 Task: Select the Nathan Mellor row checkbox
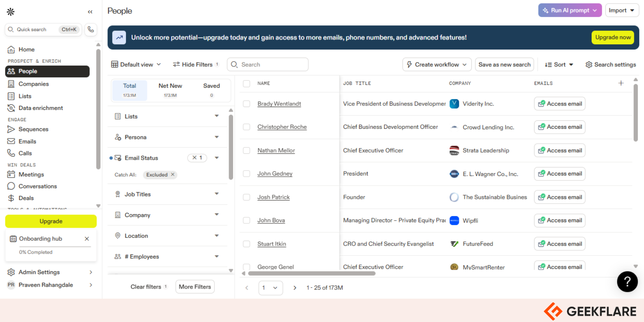[247, 151]
